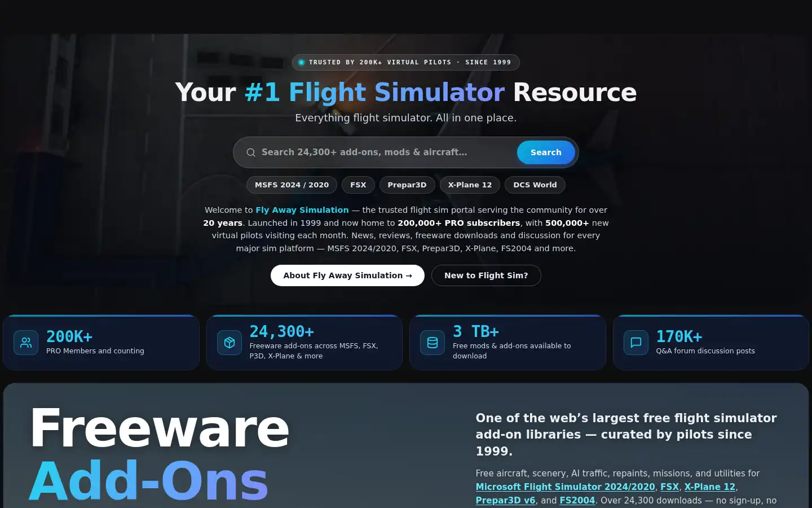Open the Prepar3D v6 link

[x=505, y=500]
